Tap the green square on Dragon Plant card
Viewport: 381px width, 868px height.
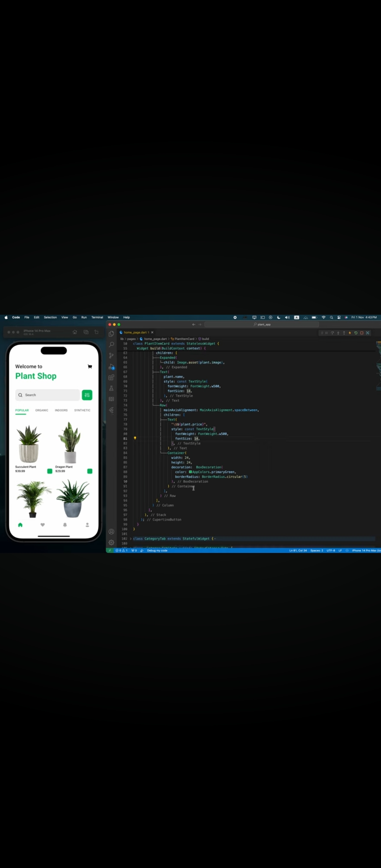90,471
